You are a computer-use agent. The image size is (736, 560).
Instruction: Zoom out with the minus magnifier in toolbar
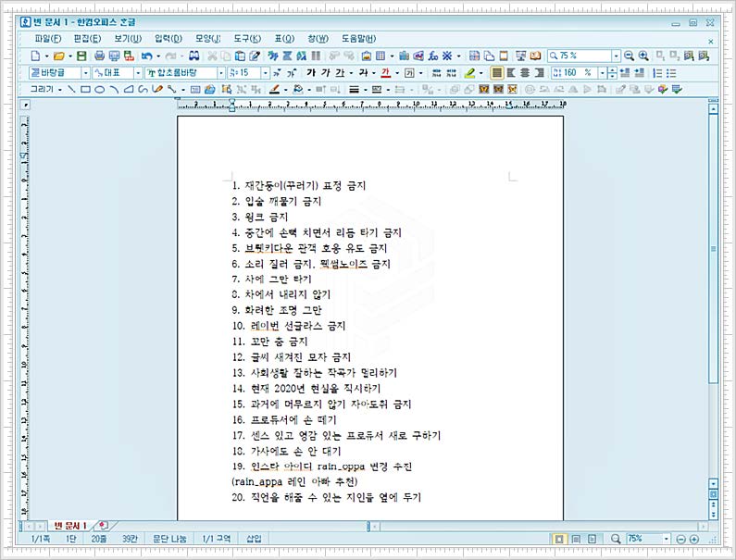[629, 56]
